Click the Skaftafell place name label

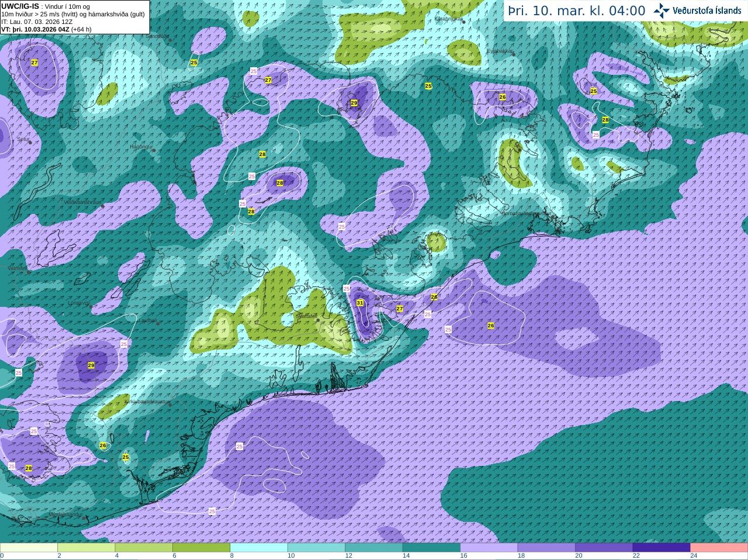pyautogui.click(x=306, y=316)
